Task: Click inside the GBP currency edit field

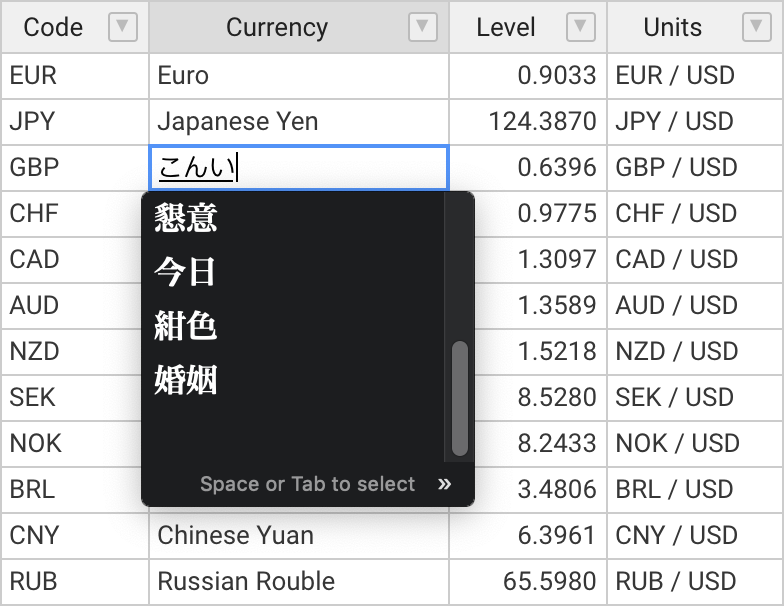Action: [x=299, y=168]
